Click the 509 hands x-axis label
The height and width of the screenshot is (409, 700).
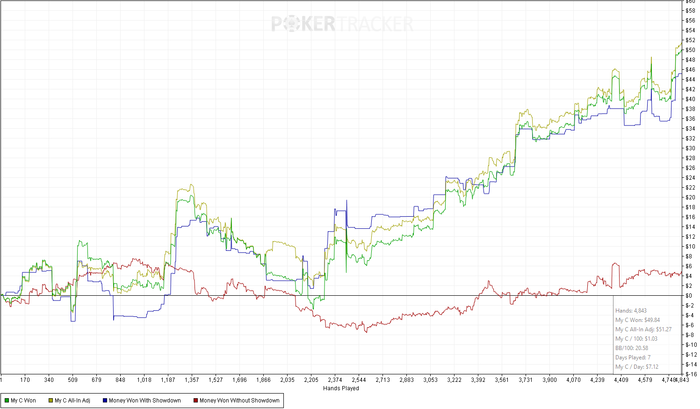pos(73,380)
